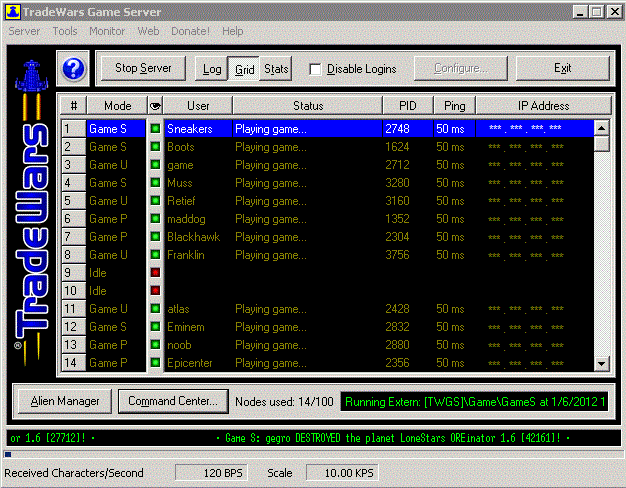Image resolution: width=626 pixels, height=488 pixels.
Task: Click the TradeWars title bar application icon
Action: point(13,11)
